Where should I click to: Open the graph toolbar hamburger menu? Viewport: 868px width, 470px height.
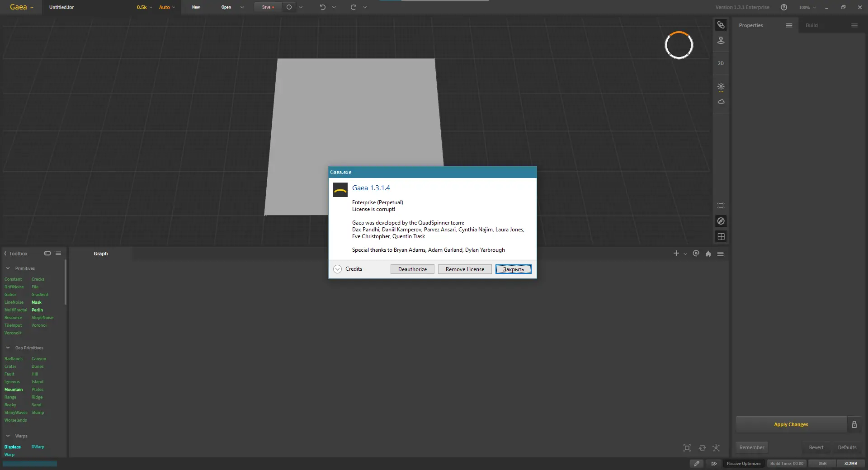[x=721, y=254]
